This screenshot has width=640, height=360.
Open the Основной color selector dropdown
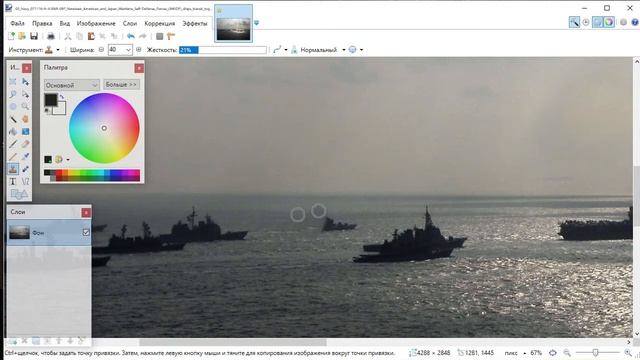coord(71,85)
